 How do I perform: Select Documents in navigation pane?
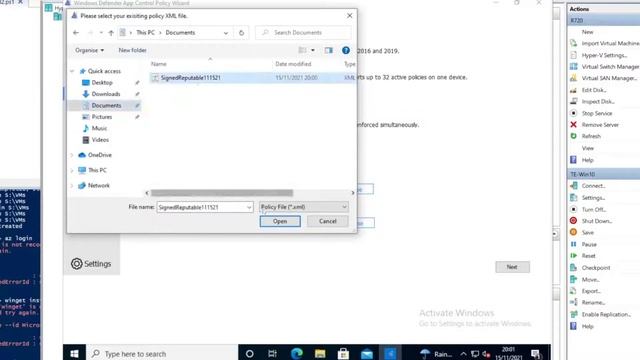tap(106, 105)
